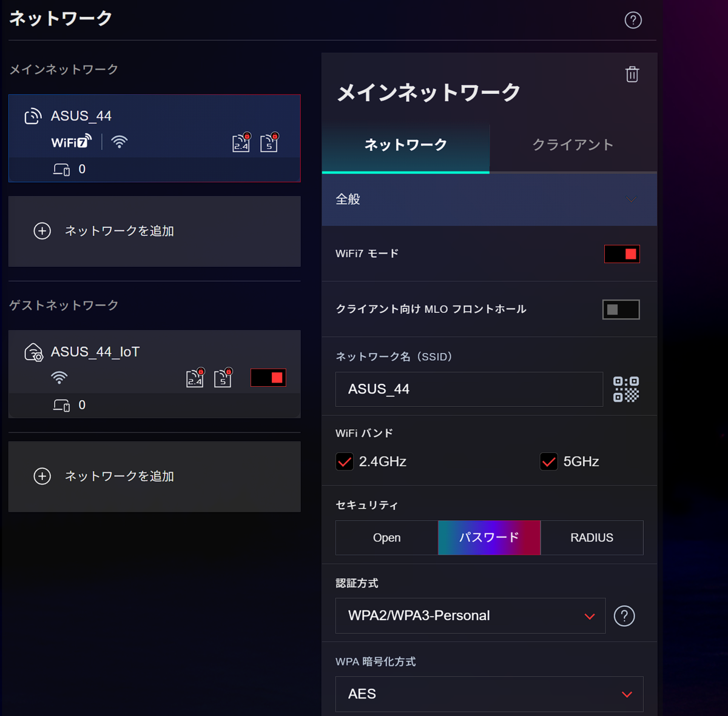Click the client count 0 under ASUS_44_IoT

pos(82,405)
